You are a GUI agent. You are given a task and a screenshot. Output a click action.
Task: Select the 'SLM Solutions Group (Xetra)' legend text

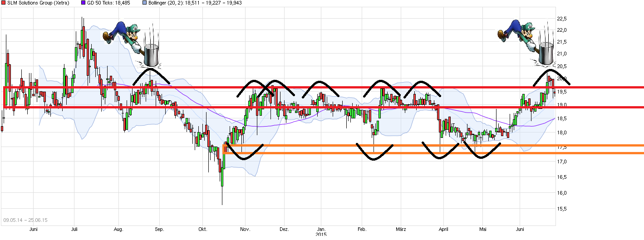point(38,3)
